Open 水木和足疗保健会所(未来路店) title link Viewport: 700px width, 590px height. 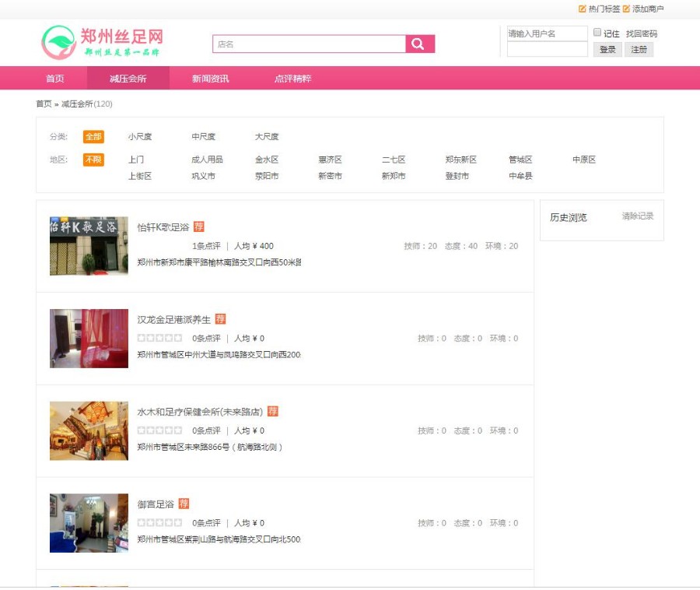click(200, 411)
